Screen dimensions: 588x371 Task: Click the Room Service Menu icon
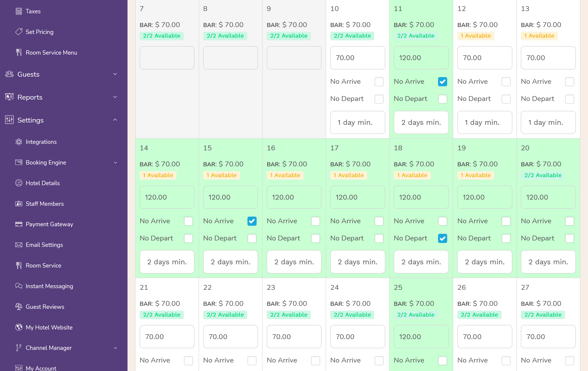(19, 52)
